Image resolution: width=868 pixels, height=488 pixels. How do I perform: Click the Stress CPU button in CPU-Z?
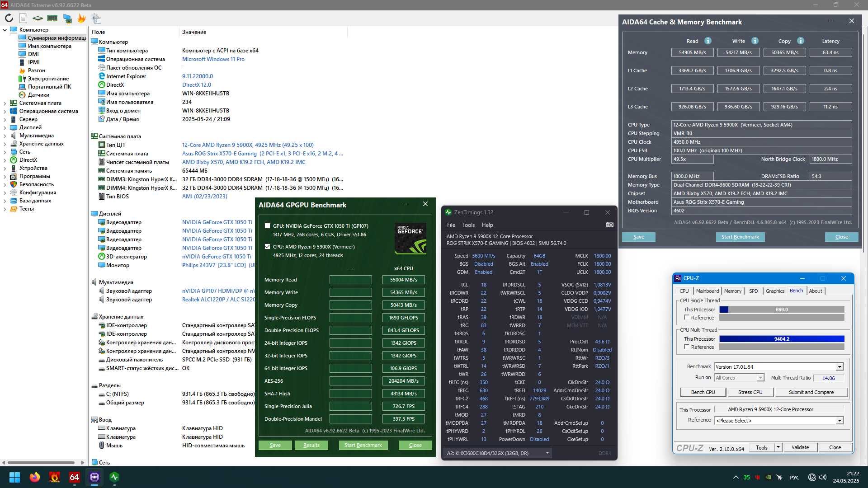coord(750,392)
